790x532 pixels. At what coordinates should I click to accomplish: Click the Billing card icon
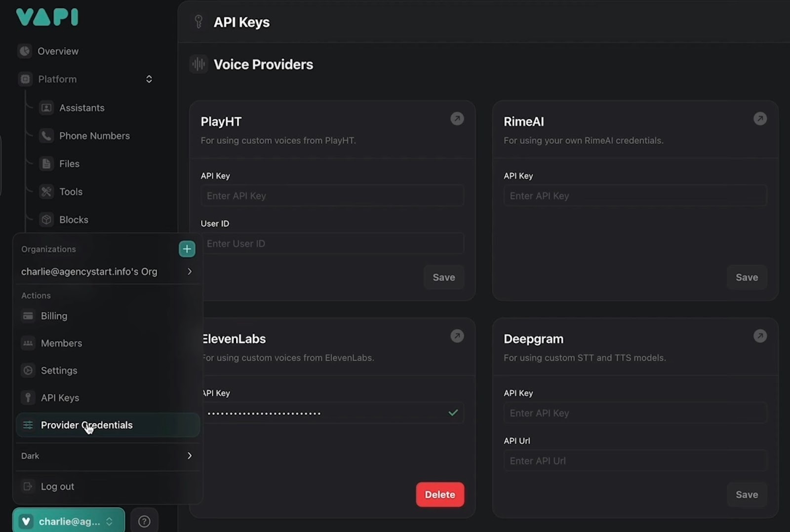tap(28, 316)
